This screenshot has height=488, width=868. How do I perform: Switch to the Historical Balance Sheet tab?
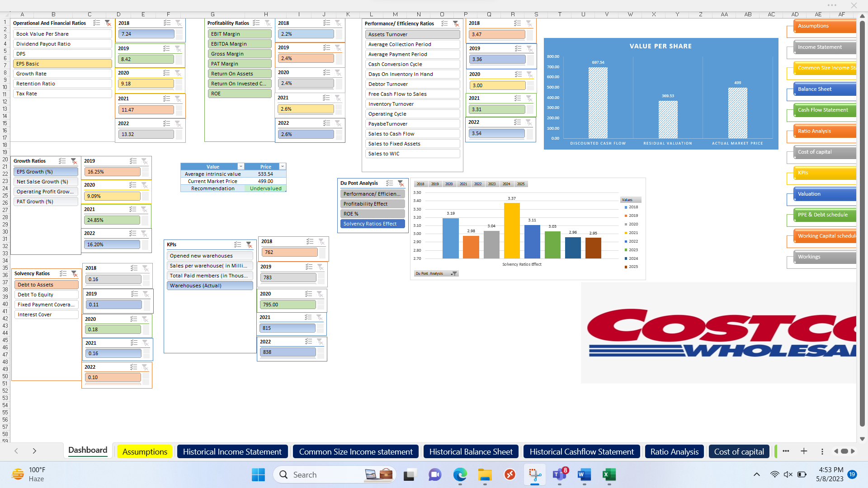[471, 451]
